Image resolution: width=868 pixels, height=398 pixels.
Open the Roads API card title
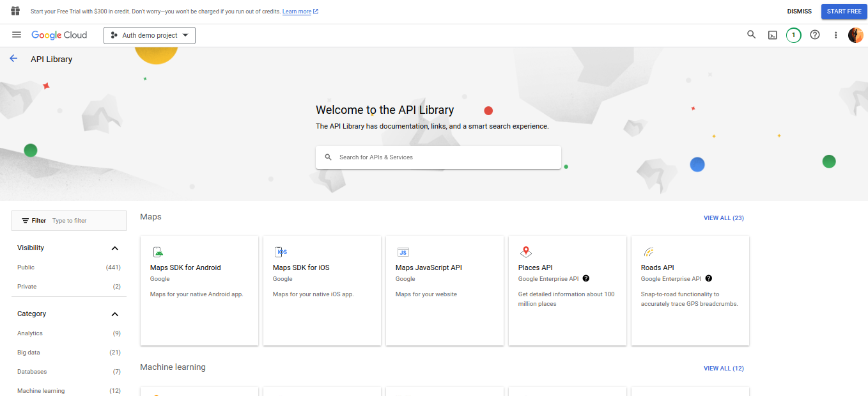click(658, 267)
